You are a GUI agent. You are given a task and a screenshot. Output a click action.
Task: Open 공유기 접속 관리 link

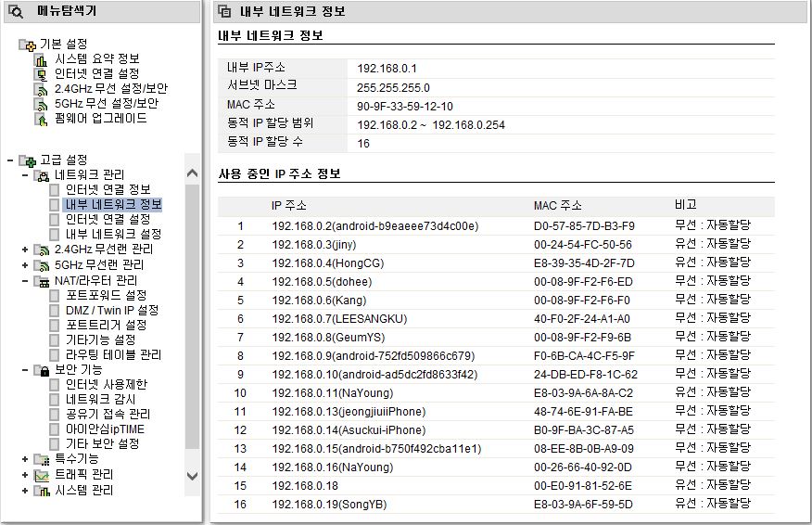click(108, 414)
